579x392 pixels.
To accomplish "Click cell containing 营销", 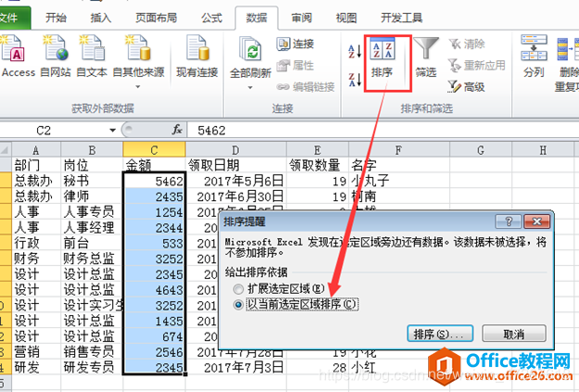I will pyautogui.click(x=36, y=352).
